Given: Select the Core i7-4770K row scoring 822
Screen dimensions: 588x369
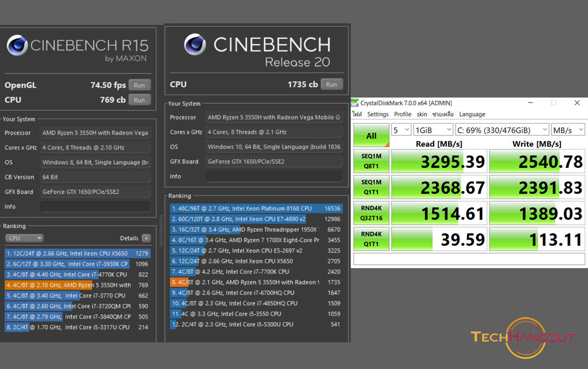Looking at the screenshot, I should (78, 274).
